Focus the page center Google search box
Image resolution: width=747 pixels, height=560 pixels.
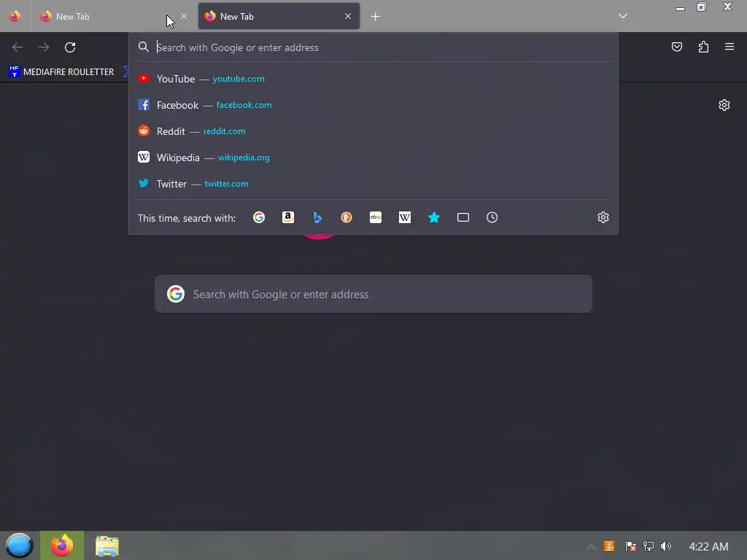click(373, 295)
